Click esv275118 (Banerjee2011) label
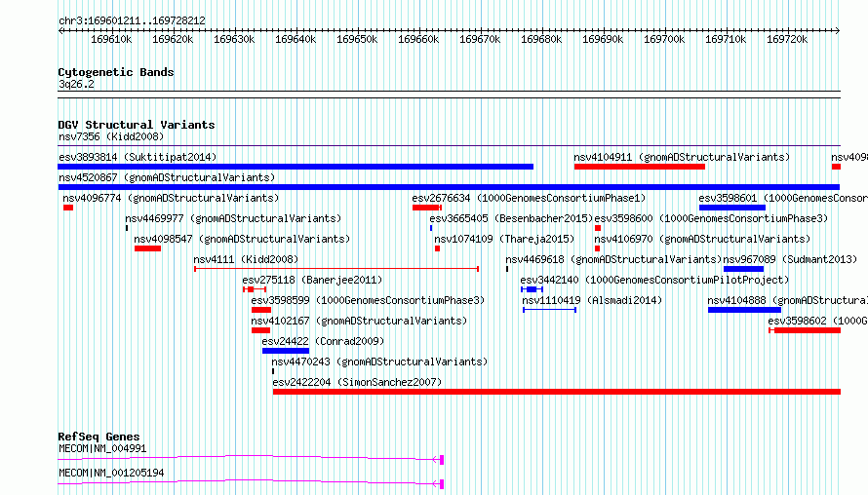The height and width of the screenshot is (495, 868). point(312,280)
